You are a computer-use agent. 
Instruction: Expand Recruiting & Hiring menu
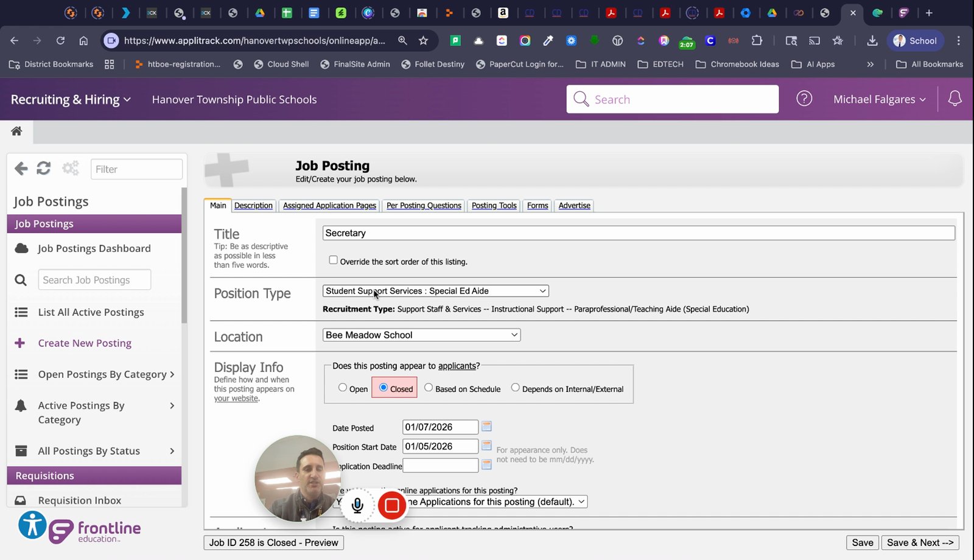tap(71, 99)
